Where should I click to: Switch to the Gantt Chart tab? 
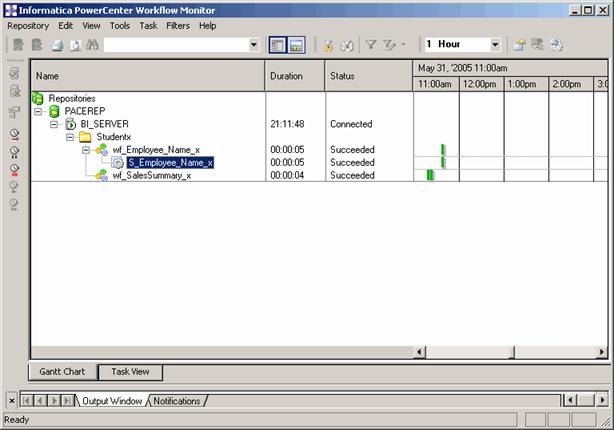62,372
